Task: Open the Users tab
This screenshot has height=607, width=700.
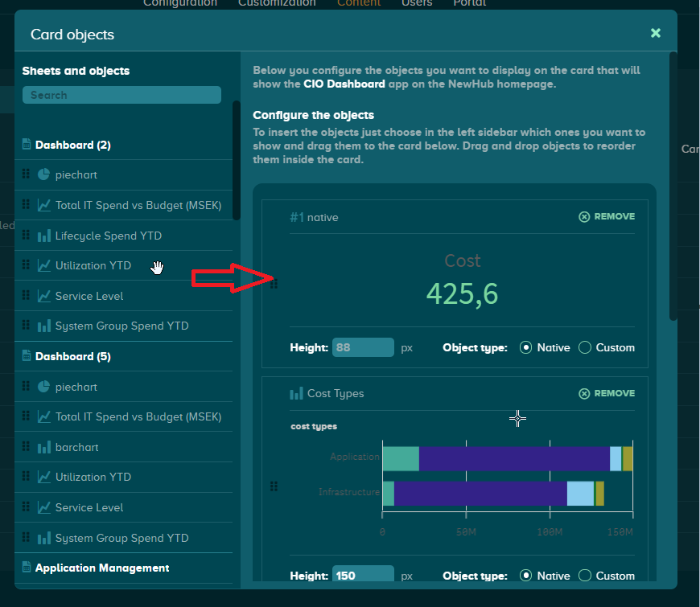Action: [x=417, y=3]
